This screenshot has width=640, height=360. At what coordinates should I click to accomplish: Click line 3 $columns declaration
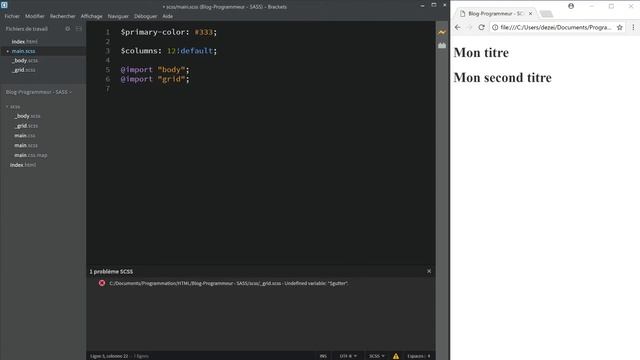[x=169, y=51]
